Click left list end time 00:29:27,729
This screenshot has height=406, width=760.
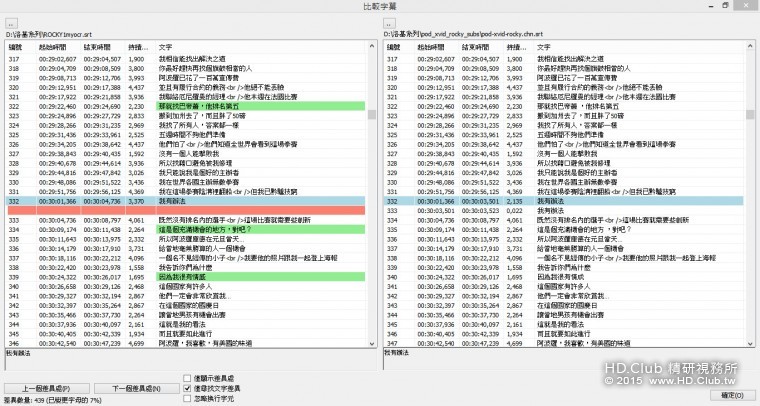pos(102,116)
